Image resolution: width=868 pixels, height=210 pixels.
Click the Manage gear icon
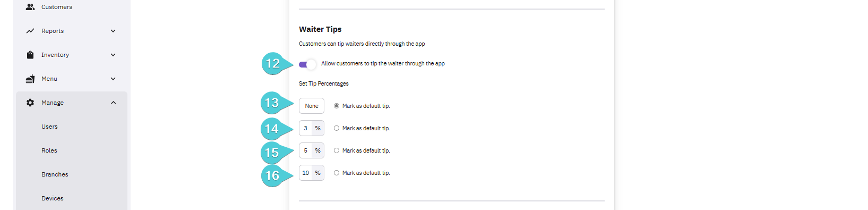30,103
